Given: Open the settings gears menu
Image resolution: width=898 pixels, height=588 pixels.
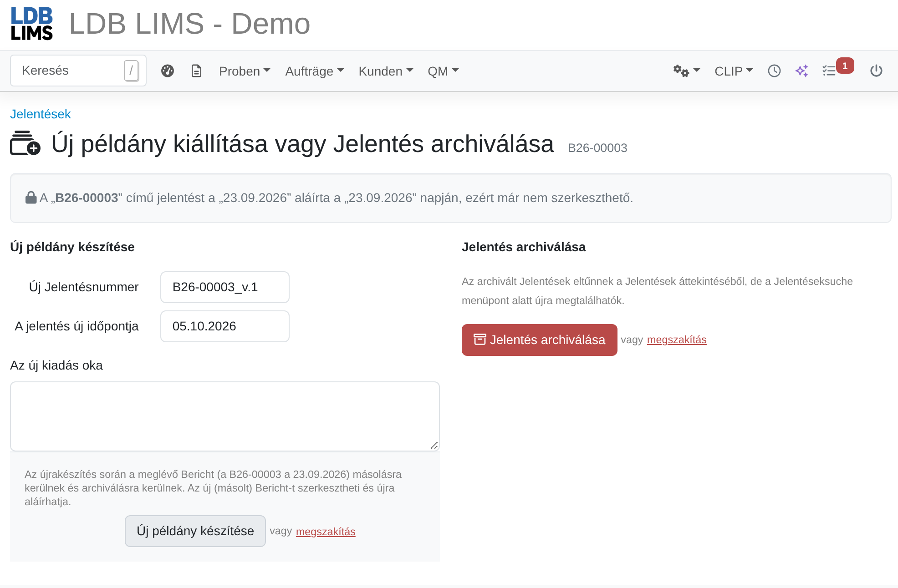Looking at the screenshot, I should 686,71.
